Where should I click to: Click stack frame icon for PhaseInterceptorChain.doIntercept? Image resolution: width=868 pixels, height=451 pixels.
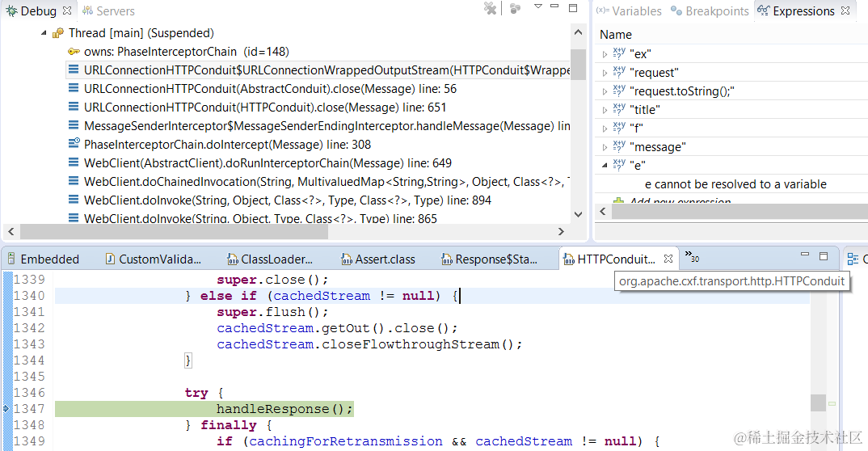tap(74, 144)
